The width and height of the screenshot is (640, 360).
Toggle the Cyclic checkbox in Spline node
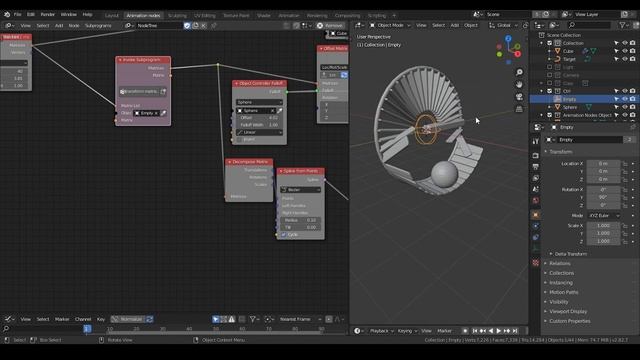tap(284, 235)
